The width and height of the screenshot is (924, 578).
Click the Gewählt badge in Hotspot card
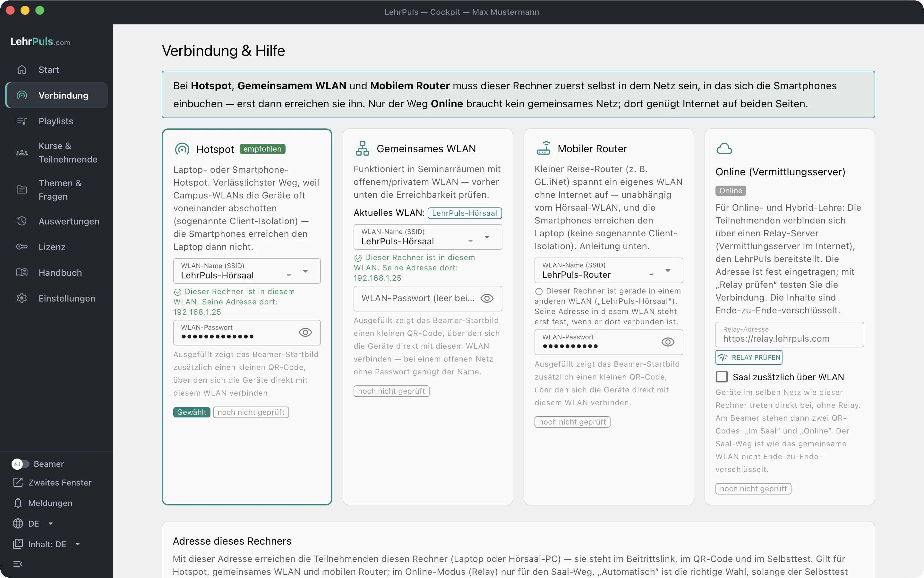pyautogui.click(x=192, y=412)
